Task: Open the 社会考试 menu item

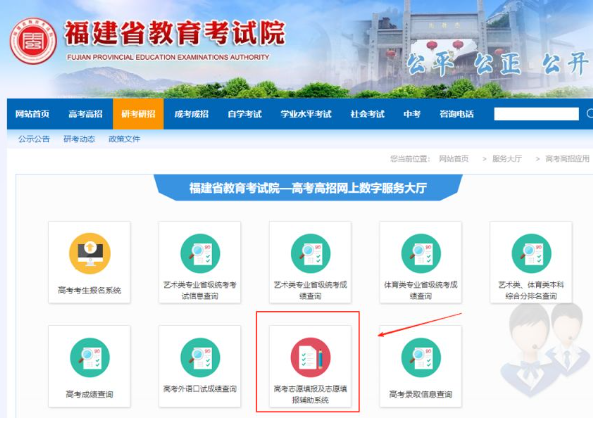Action: pos(368,114)
